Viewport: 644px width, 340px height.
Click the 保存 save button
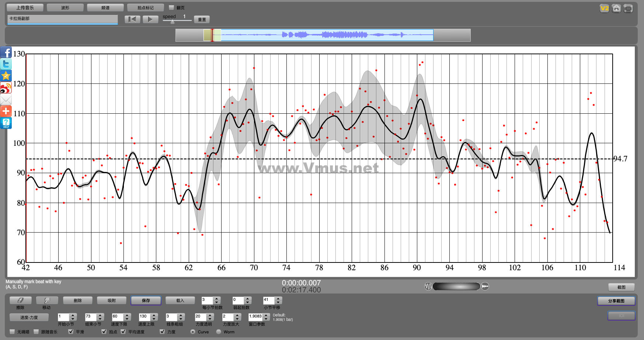tap(146, 300)
